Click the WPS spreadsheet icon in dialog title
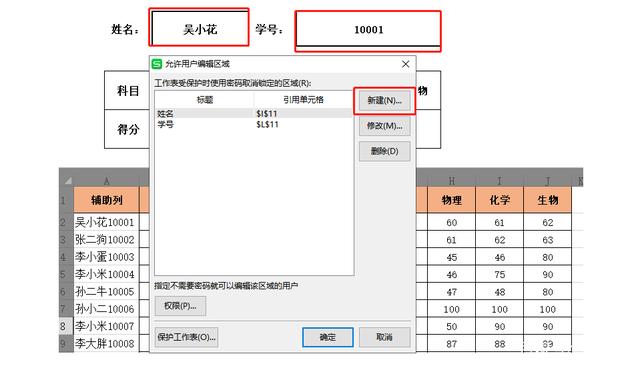The height and width of the screenshot is (366, 640). 157,64
